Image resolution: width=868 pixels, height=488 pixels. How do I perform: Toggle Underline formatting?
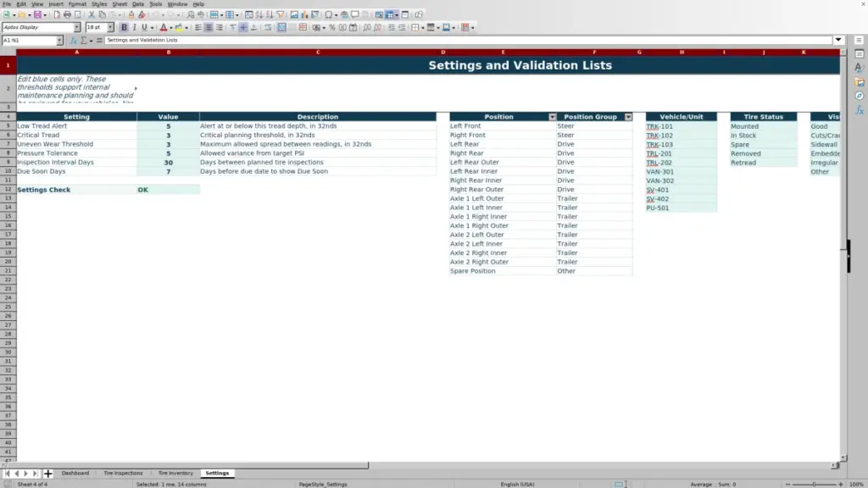point(144,27)
